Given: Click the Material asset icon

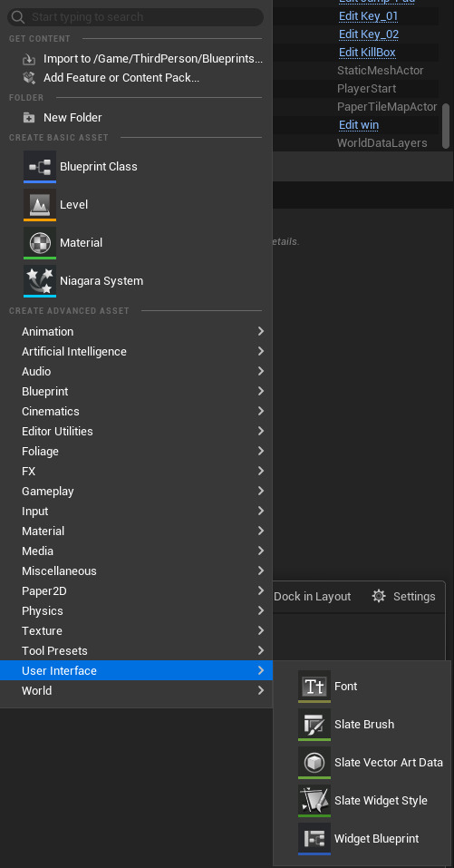Looking at the screenshot, I should 40,243.
